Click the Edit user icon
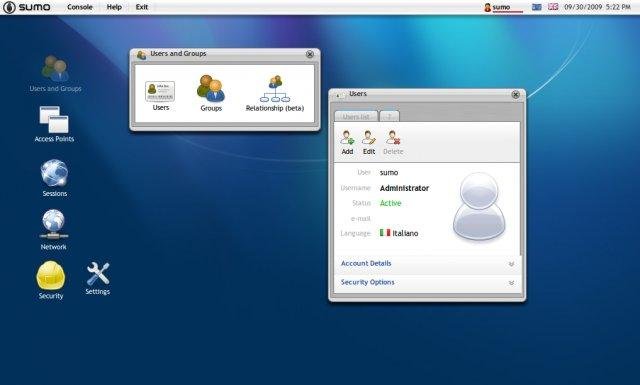 coord(369,142)
